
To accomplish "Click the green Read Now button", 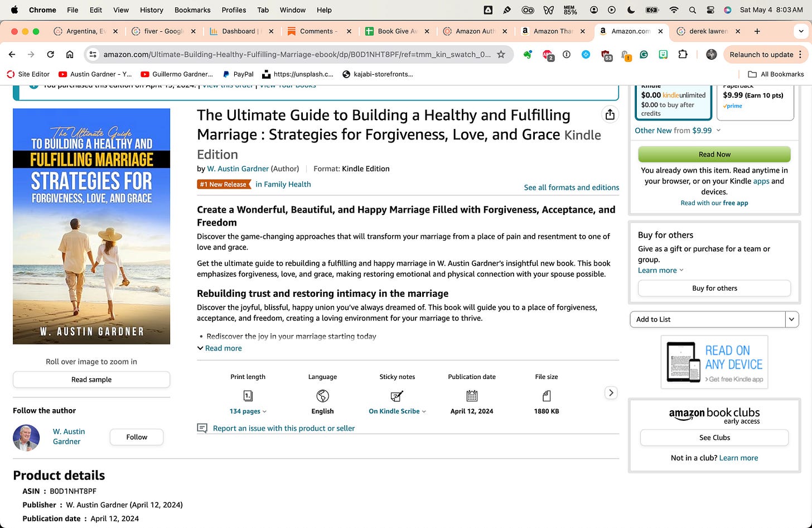I will [x=714, y=154].
